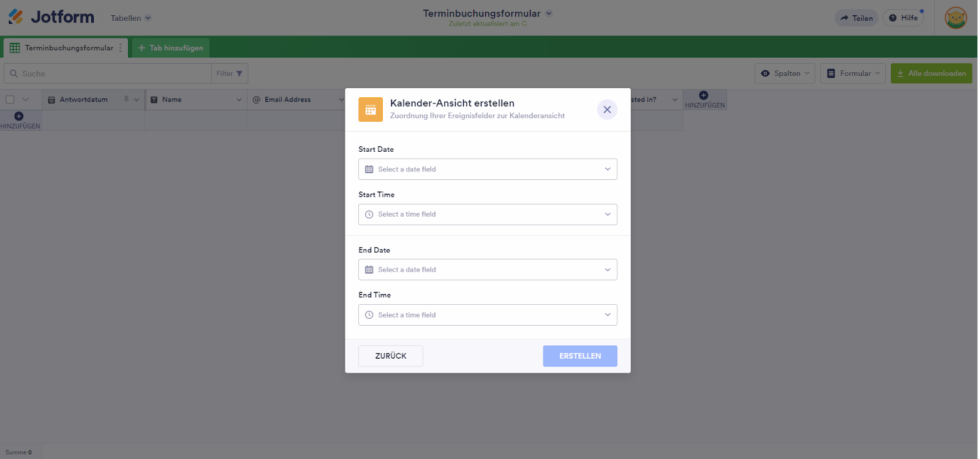Click the ZURÜCK button
This screenshot has width=980, height=459.
pos(391,356)
